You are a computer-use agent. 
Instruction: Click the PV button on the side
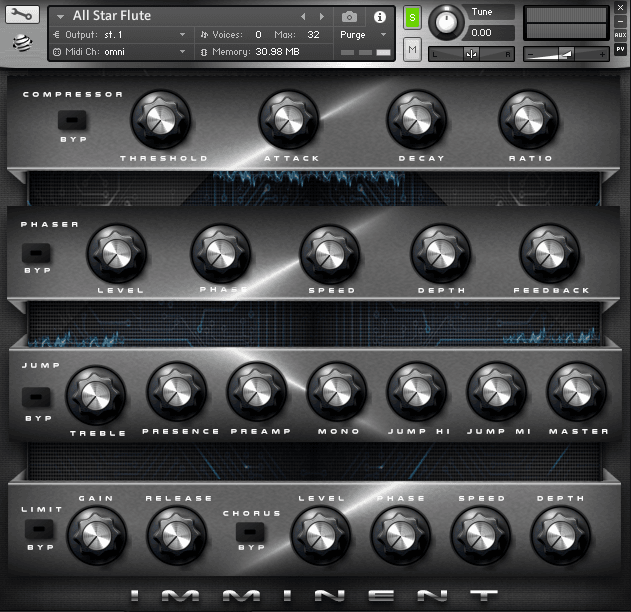pos(620,49)
